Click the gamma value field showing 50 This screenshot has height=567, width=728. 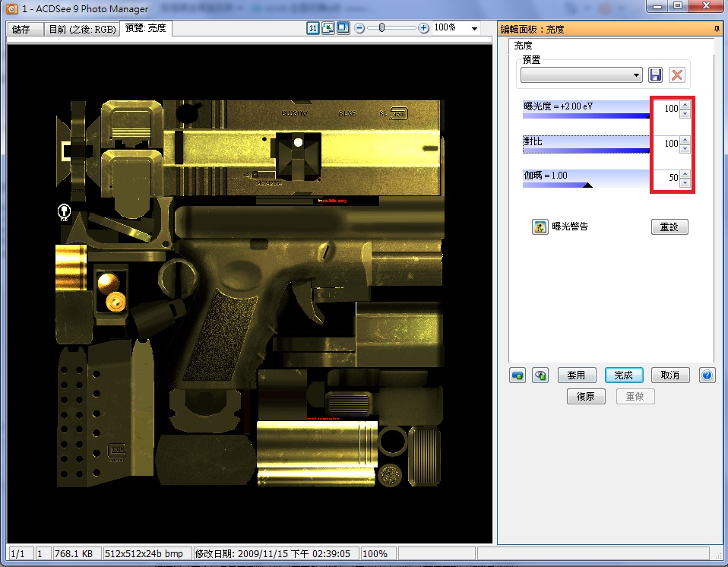point(666,177)
